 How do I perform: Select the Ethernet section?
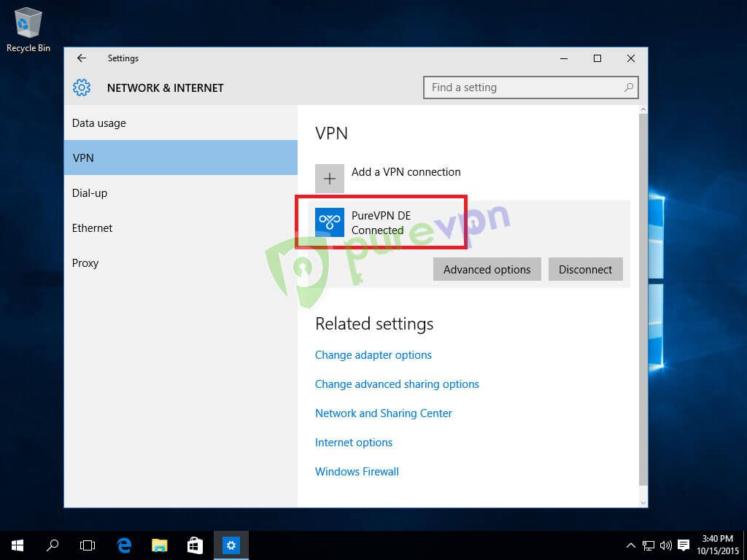pos(92,227)
